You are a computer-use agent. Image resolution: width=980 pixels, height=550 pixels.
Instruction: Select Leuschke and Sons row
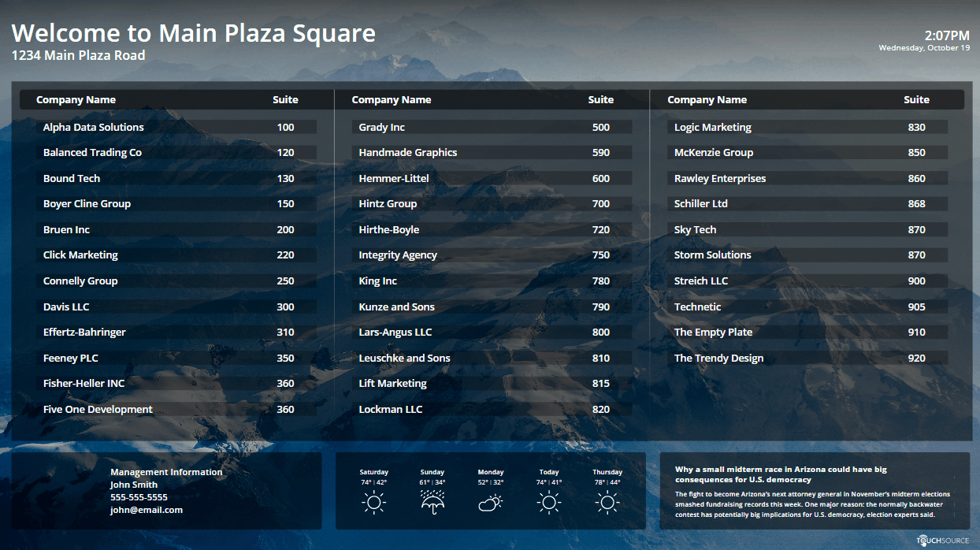point(491,358)
